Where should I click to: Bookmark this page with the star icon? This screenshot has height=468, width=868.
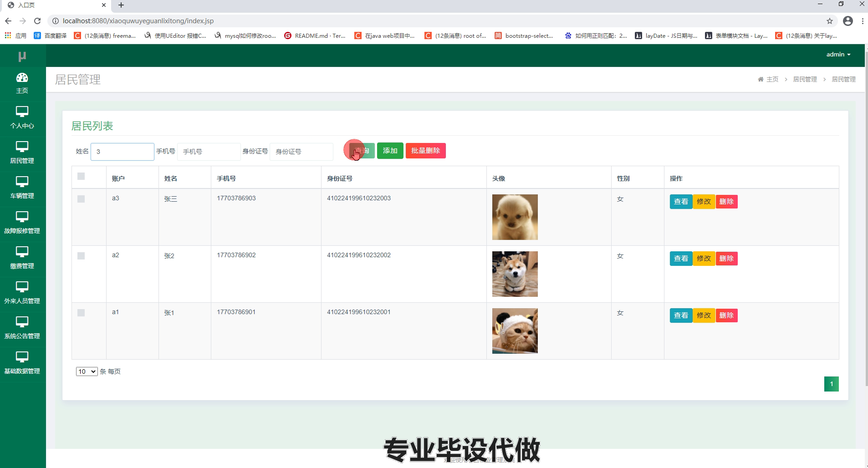click(x=830, y=21)
